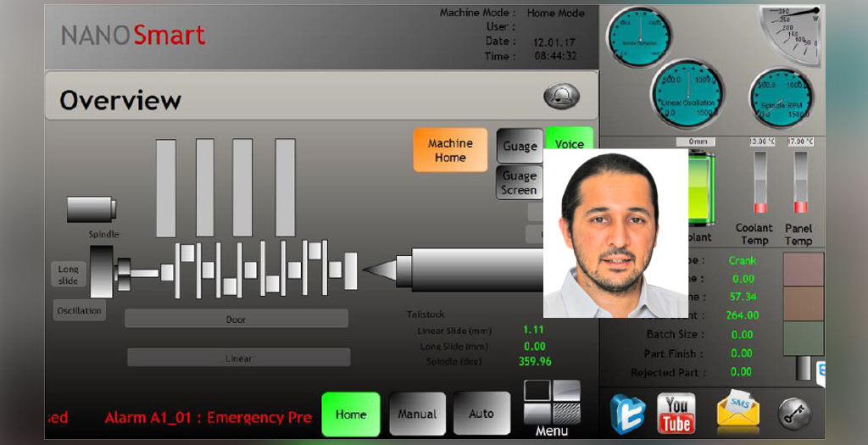The width and height of the screenshot is (868, 445).
Task: Click the Spindle (deg) value 359.96
Action: click(x=535, y=362)
